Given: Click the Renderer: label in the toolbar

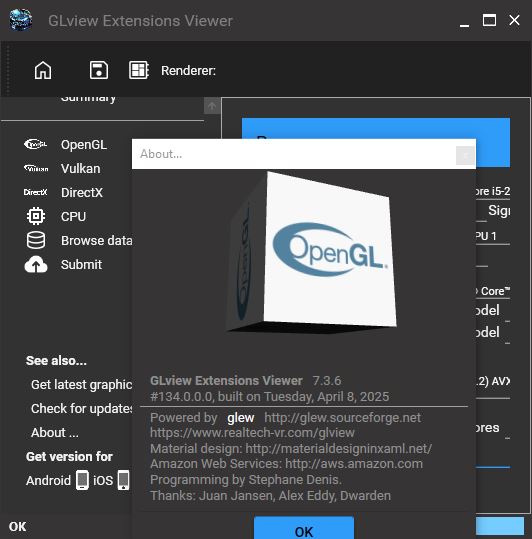Looking at the screenshot, I should tap(188, 71).
